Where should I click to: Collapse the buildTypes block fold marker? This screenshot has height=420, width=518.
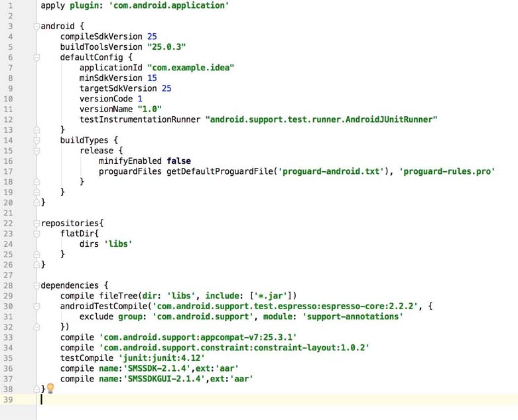(36, 141)
